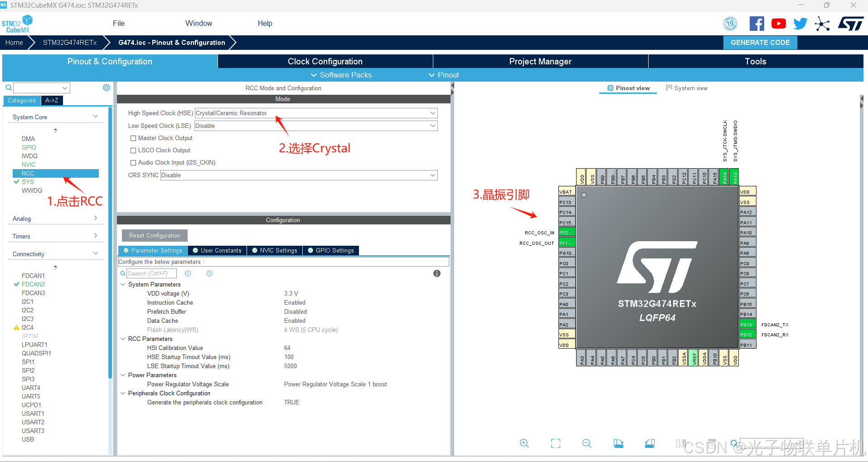Screen dimensions: 868x462
Task: Select FDCAN2 in Connectivity list
Action: 33,284
